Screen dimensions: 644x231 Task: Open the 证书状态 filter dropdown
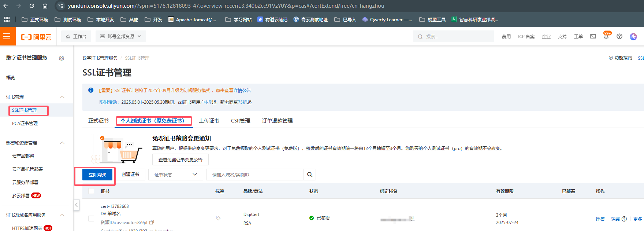click(175, 175)
